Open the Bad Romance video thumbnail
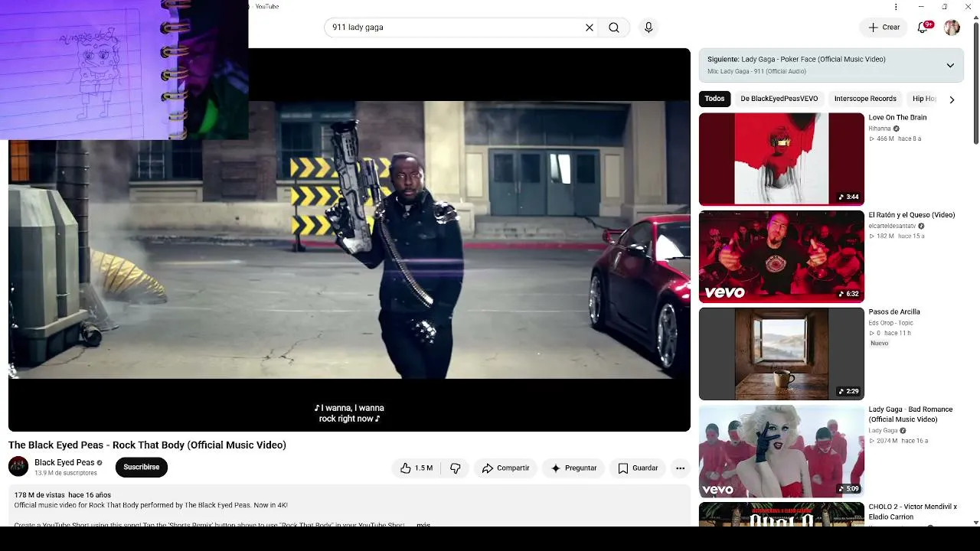The height and width of the screenshot is (551, 980). 782,452
